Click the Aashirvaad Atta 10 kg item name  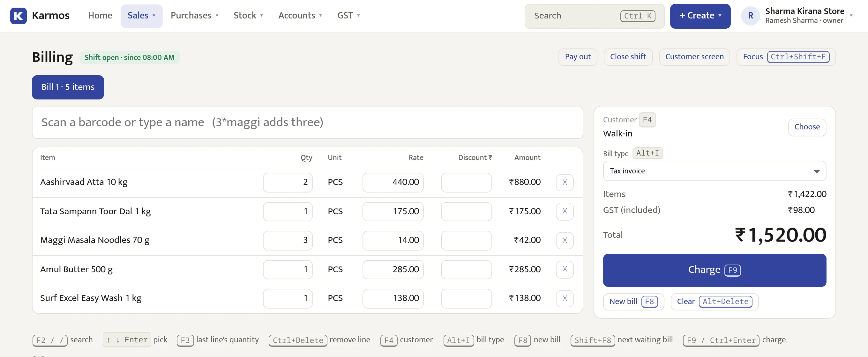[84, 182]
